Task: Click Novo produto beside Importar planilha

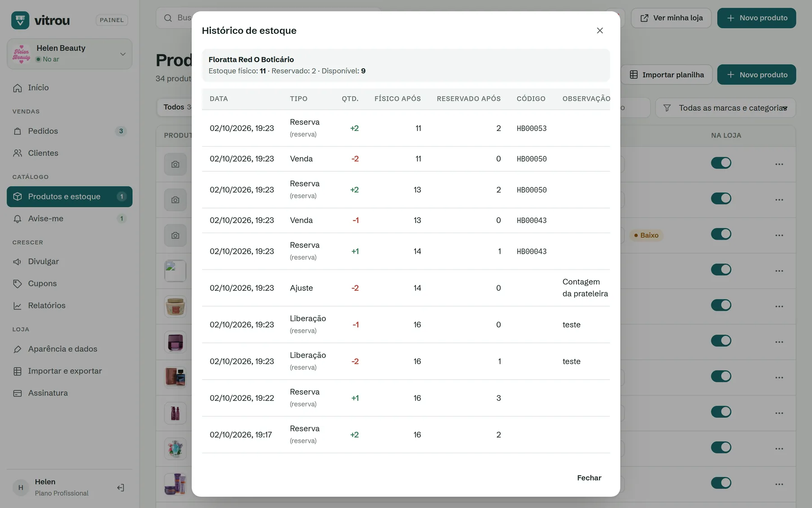Action: (757, 75)
